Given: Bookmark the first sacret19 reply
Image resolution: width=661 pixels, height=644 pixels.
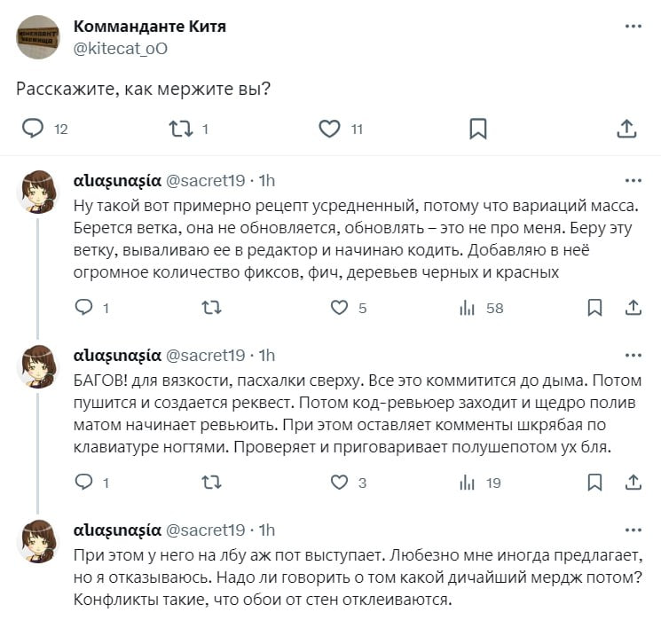Looking at the screenshot, I should 595,308.
